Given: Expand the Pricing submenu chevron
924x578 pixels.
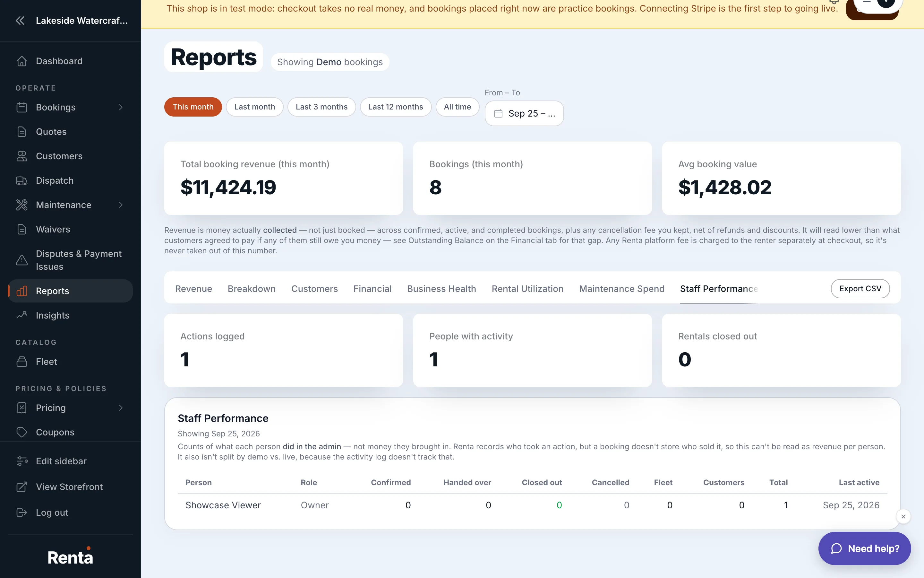Looking at the screenshot, I should (121, 408).
